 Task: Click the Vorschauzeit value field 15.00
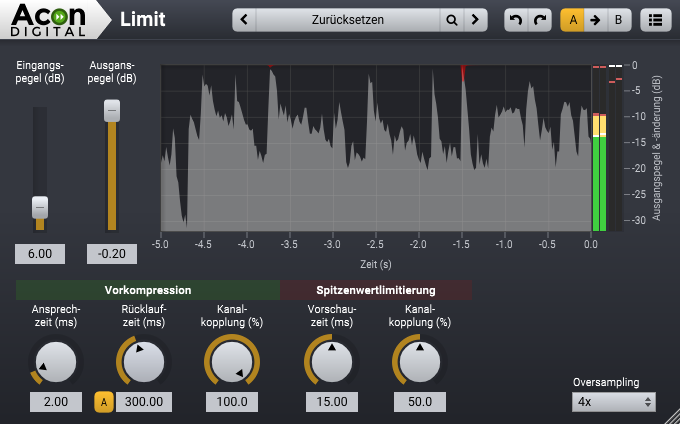333,402
